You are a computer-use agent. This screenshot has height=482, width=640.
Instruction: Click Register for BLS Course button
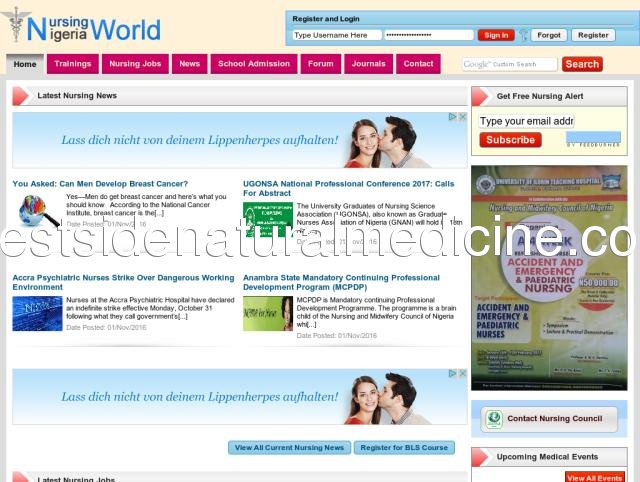404,448
